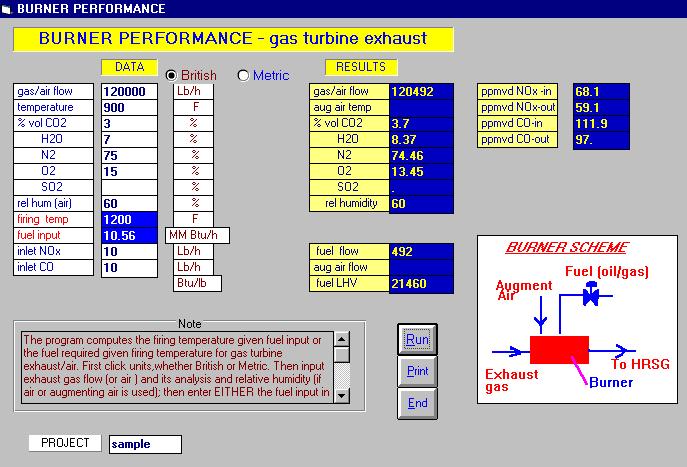Click the gas/air flow input field
This screenshot has height=467, width=687.
tap(129, 91)
